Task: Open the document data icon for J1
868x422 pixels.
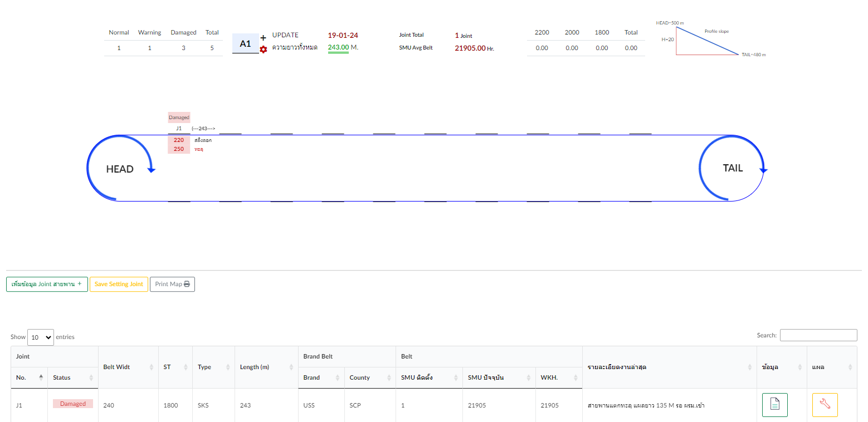Action: pos(774,405)
